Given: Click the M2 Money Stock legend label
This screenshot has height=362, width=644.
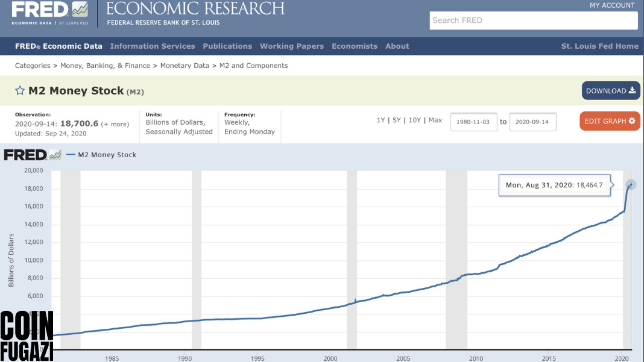Looking at the screenshot, I should [107, 155].
